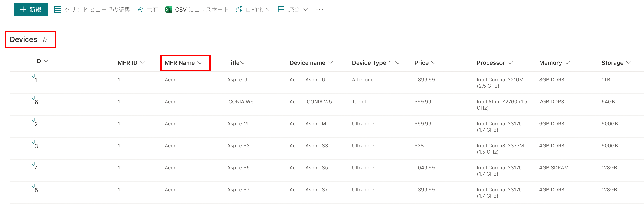The height and width of the screenshot is (220, 644).
Task: Click the new-item glimmer icon for ID 5
Action: pyautogui.click(x=33, y=187)
